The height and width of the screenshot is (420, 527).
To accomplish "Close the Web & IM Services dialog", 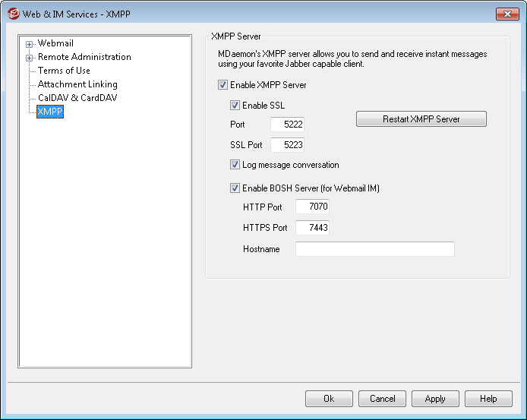I will (506, 14).
